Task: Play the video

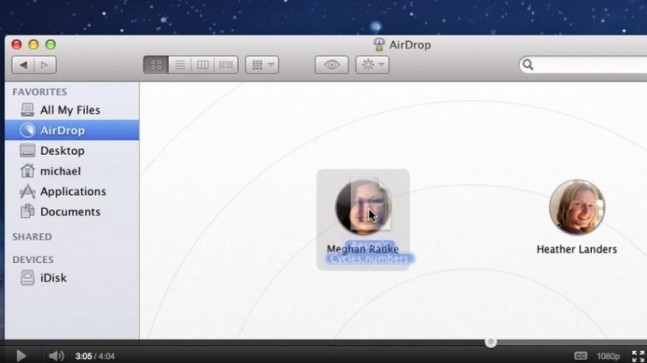Action: [21, 356]
